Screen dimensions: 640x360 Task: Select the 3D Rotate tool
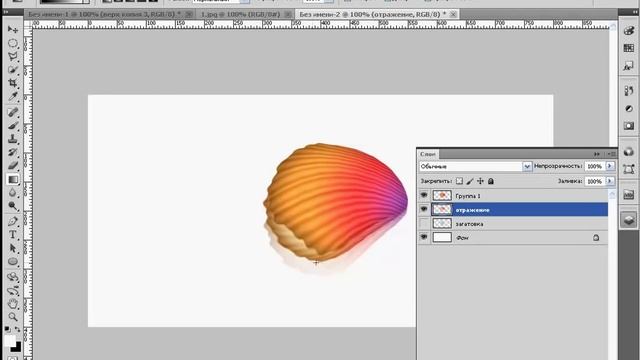coord(13,277)
